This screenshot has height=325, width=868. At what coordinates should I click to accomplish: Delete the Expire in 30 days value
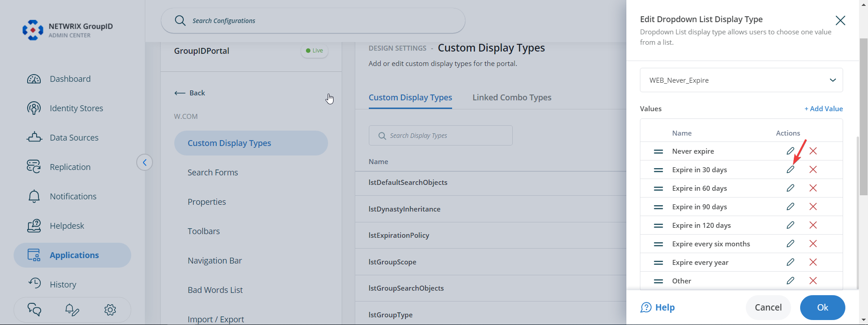coord(813,170)
